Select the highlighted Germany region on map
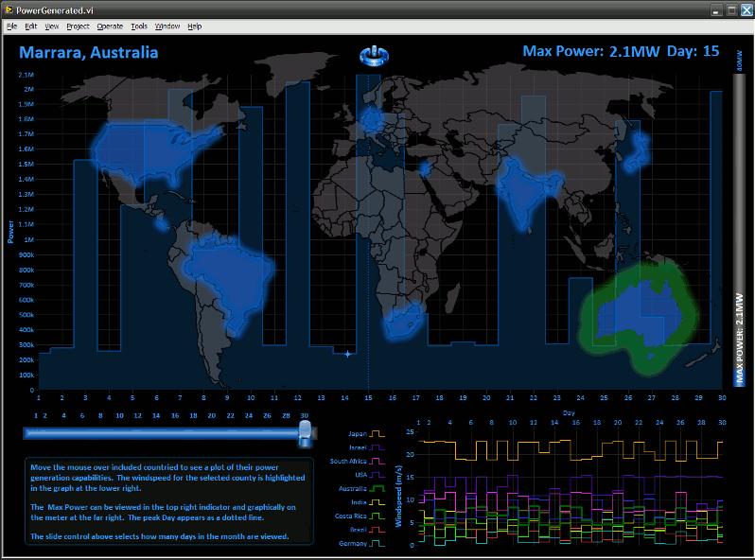Image resolution: width=755 pixels, height=560 pixels. coord(372,120)
